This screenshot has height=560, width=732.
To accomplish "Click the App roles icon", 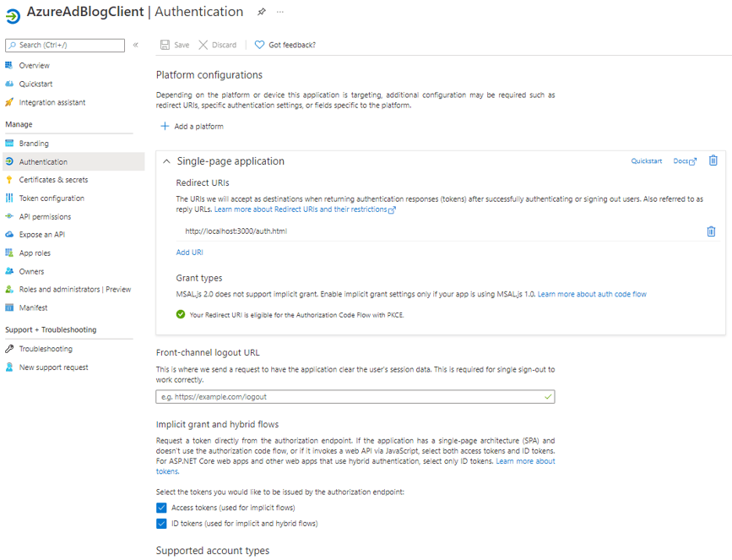I will [9, 253].
